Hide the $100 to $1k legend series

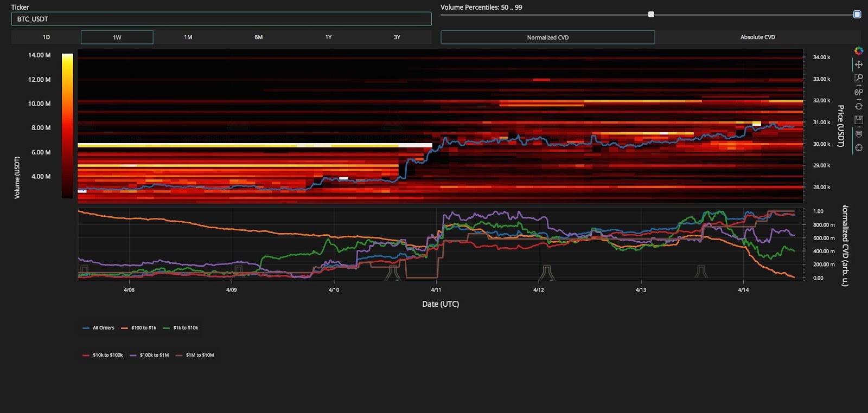(138, 328)
